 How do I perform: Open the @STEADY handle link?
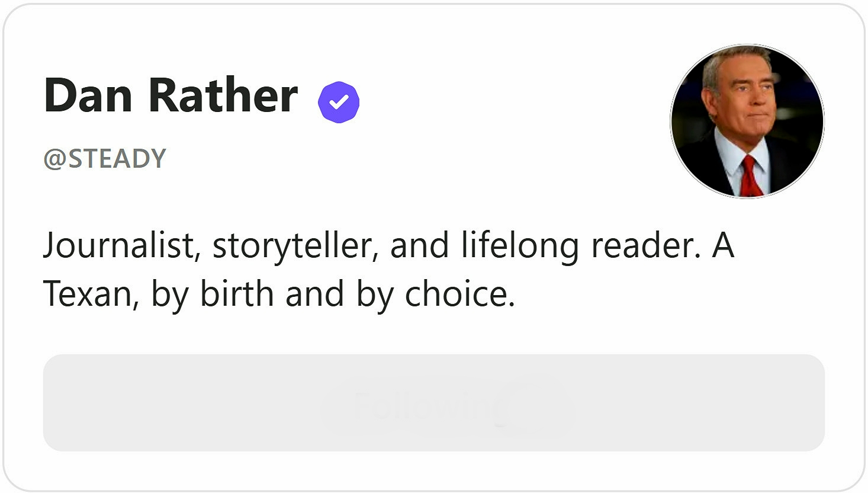[105, 159]
